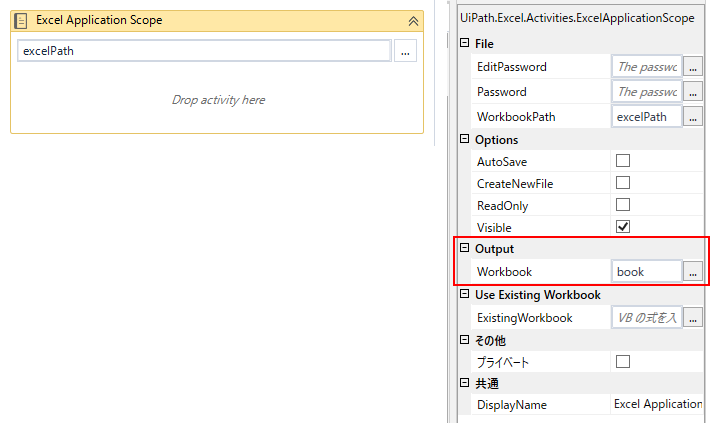Image resolution: width=724 pixels, height=423 pixels.
Task: Collapse the Excel Application Scope activity
Action: (413, 21)
